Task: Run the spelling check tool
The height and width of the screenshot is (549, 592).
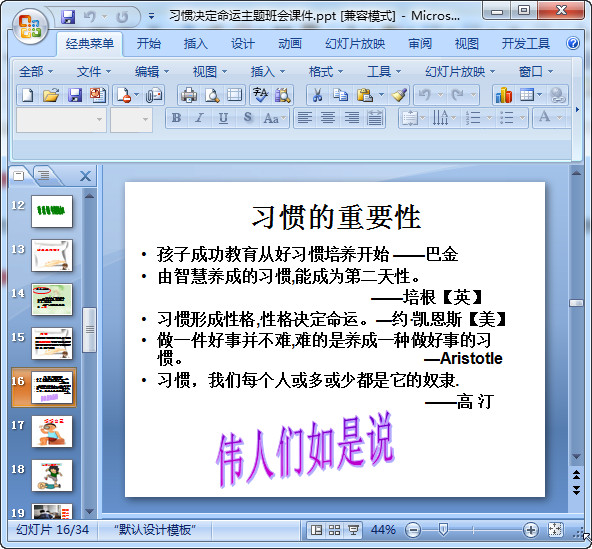Action: pos(260,95)
